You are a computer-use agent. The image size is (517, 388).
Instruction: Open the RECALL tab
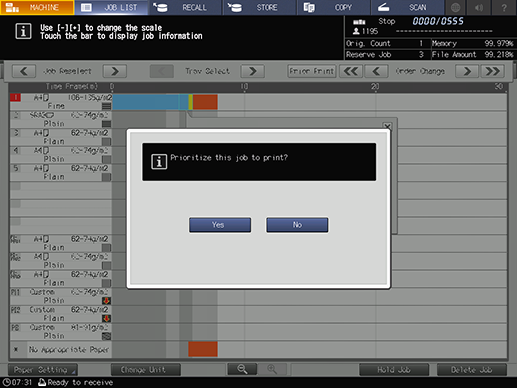pyautogui.click(x=186, y=7)
